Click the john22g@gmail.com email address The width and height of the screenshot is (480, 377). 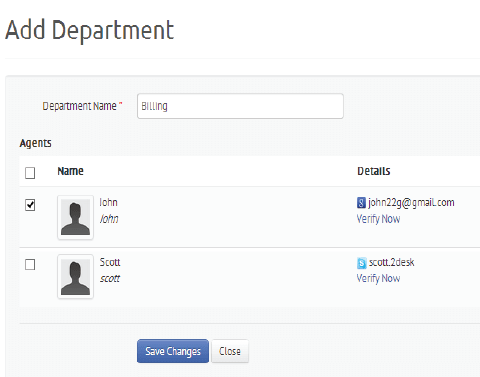(x=411, y=203)
